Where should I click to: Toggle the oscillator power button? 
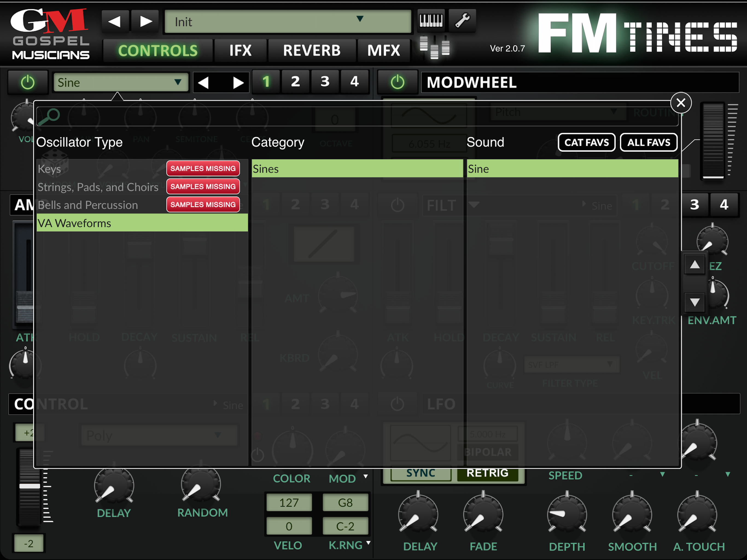click(28, 82)
